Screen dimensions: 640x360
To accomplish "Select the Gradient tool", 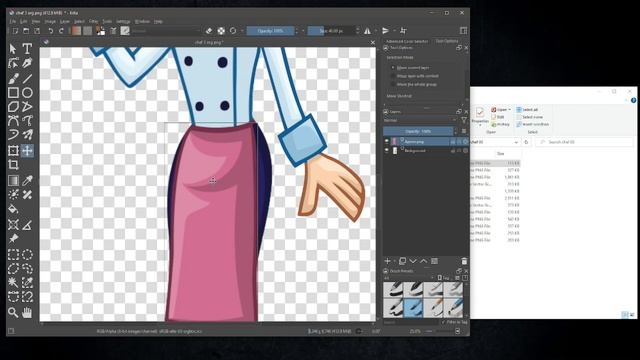I will pyautogui.click(x=13, y=180).
